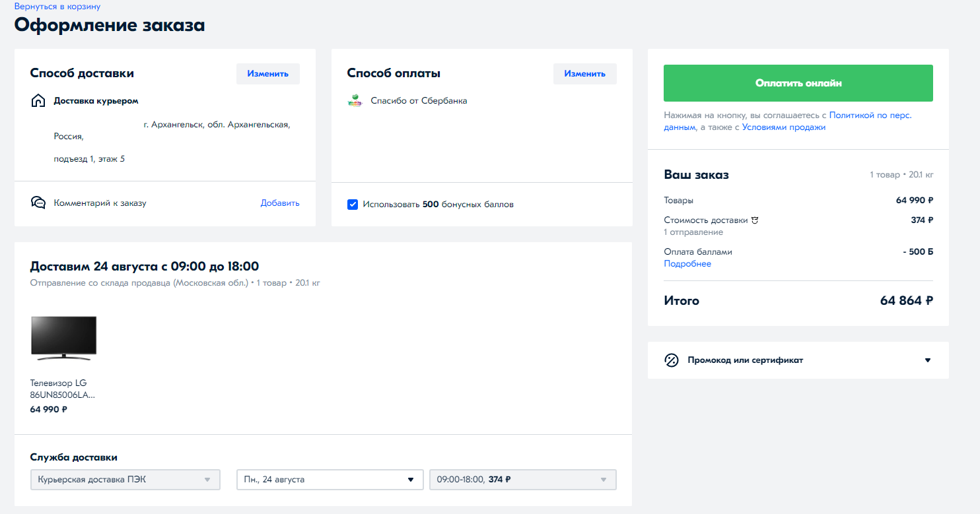The width and height of the screenshot is (980, 514).
Task: Follow the Вернуться в корзину link
Action: (x=57, y=7)
